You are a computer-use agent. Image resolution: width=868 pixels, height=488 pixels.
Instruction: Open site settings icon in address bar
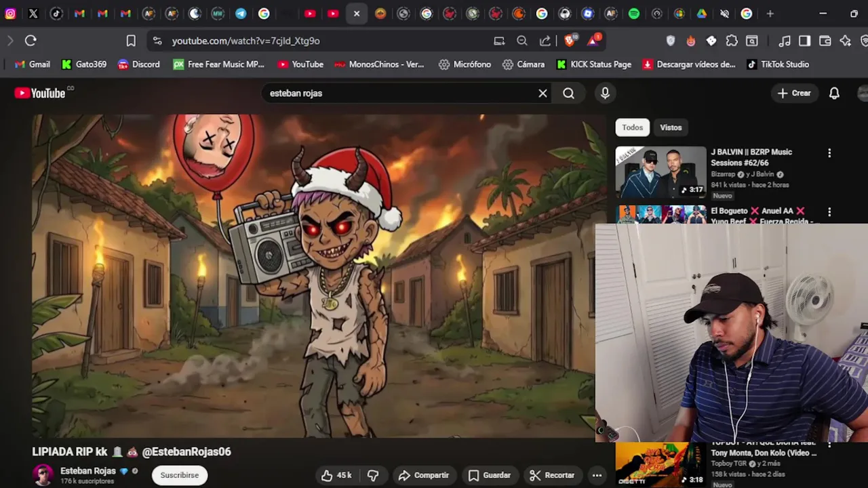[x=157, y=41]
